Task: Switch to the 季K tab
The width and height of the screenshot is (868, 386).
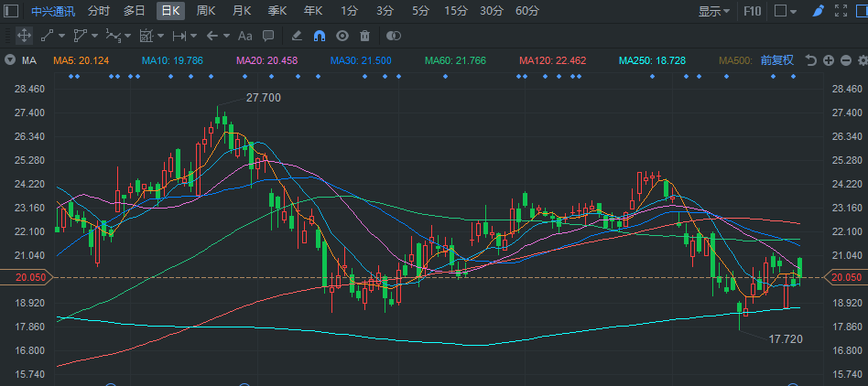Action: pos(277,10)
